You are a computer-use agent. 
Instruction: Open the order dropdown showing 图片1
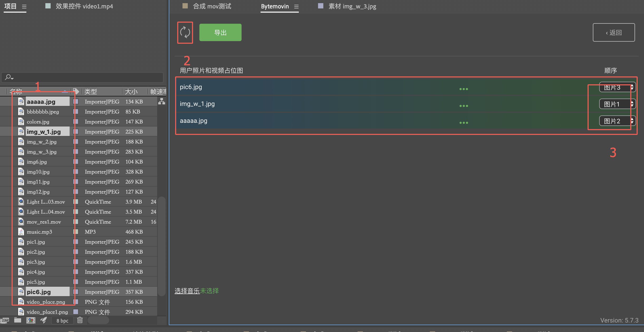point(617,104)
